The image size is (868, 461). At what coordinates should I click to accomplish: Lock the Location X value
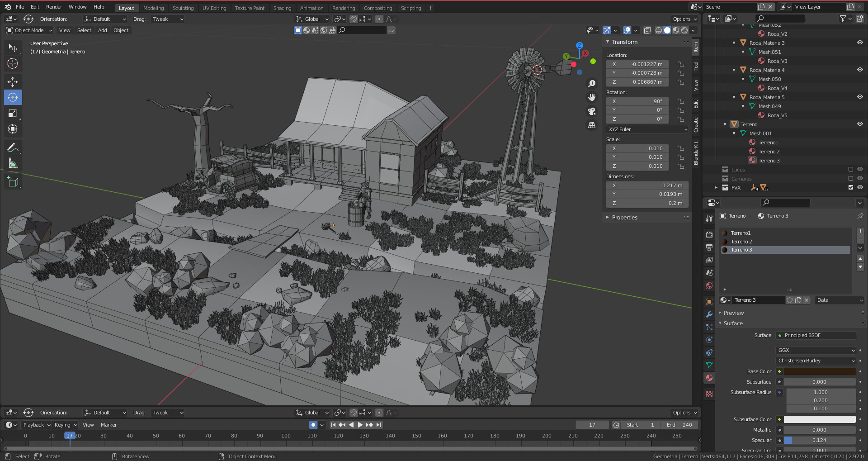tap(681, 64)
